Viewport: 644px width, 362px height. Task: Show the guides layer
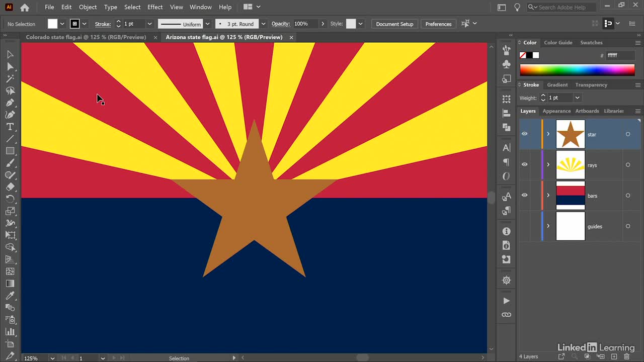tap(525, 226)
